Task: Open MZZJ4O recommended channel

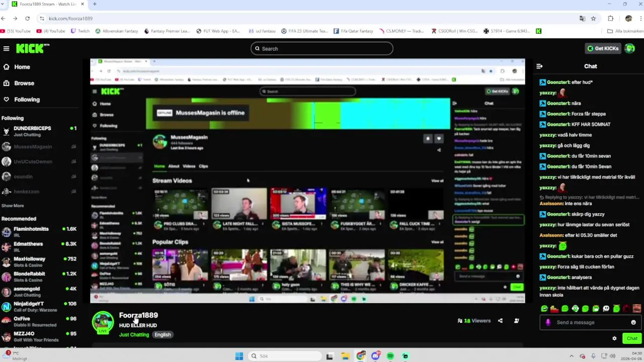Action: point(39,336)
